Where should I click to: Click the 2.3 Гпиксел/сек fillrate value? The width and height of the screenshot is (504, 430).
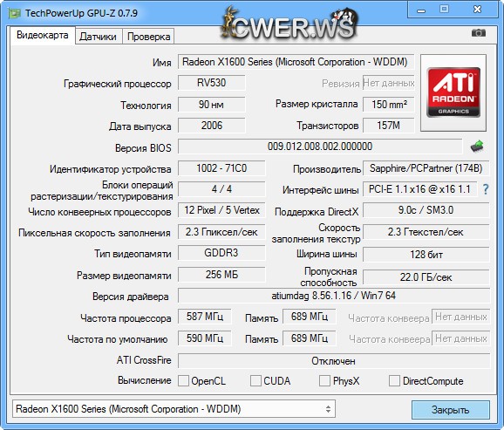(x=221, y=232)
